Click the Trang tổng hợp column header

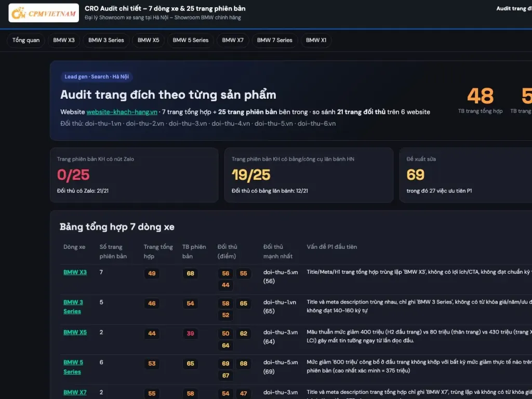[x=158, y=251]
